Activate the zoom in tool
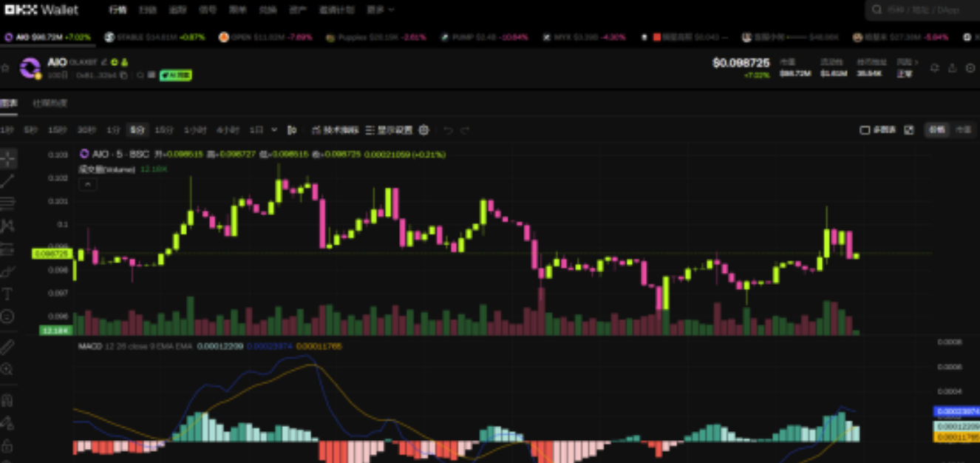This screenshot has height=463, width=980. pos(7,369)
